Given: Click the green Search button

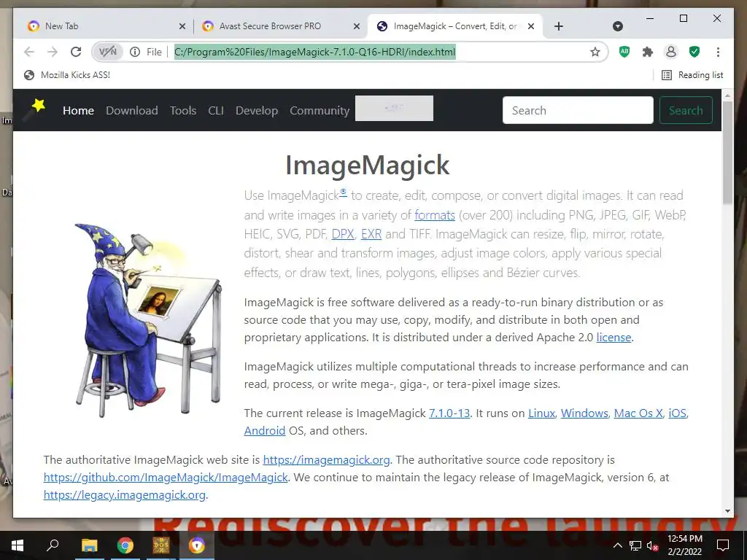Looking at the screenshot, I should 686,110.
